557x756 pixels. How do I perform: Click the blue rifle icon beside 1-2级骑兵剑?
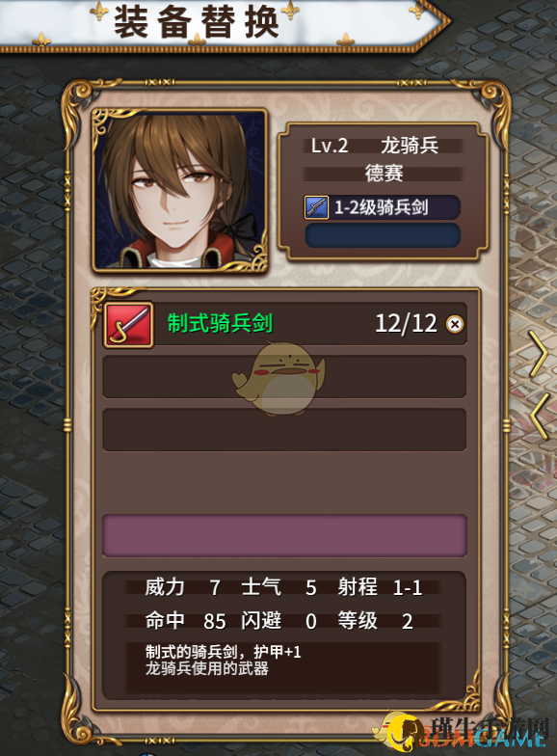click(316, 207)
